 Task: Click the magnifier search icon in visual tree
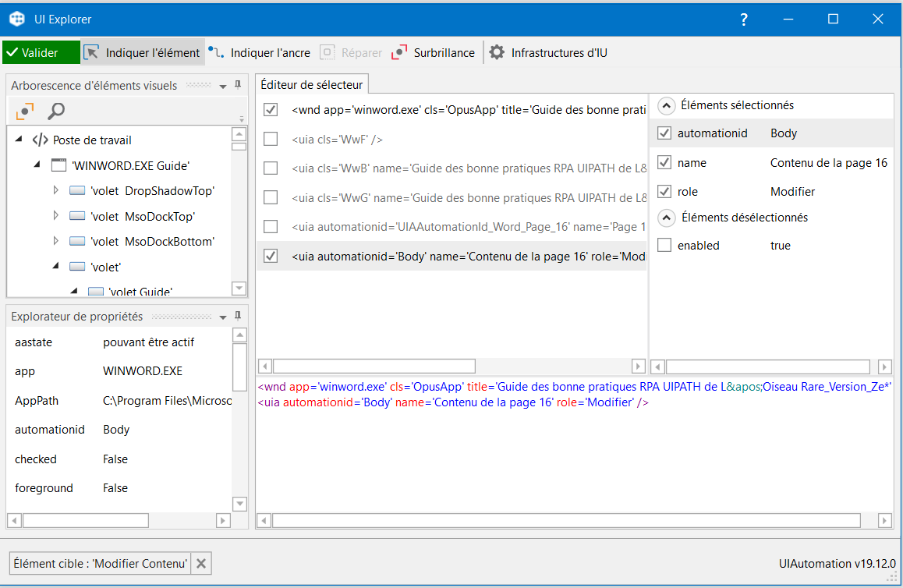tap(55, 112)
